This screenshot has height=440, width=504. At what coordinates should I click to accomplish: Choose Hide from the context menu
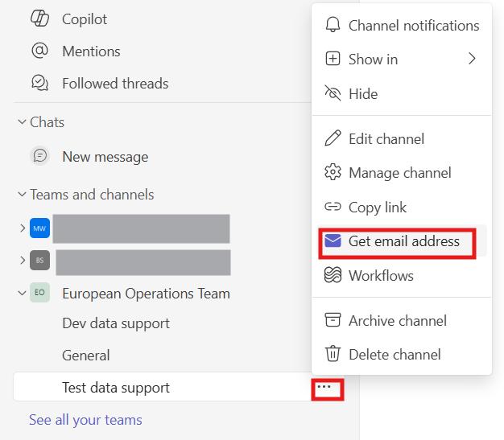coord(402,93)
